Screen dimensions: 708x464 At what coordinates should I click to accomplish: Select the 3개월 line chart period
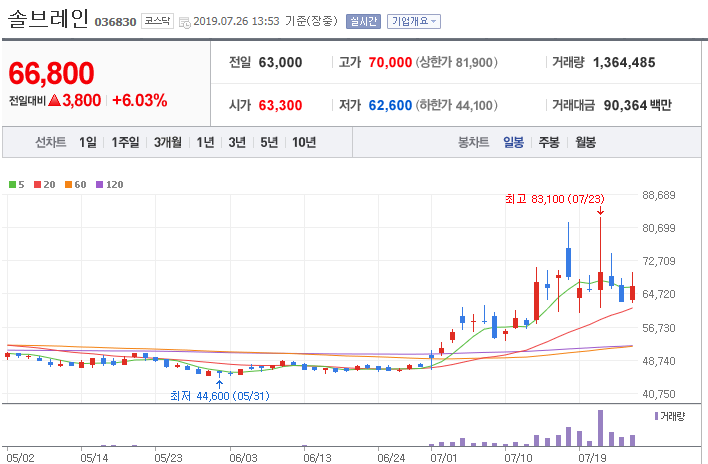(168, 142)
